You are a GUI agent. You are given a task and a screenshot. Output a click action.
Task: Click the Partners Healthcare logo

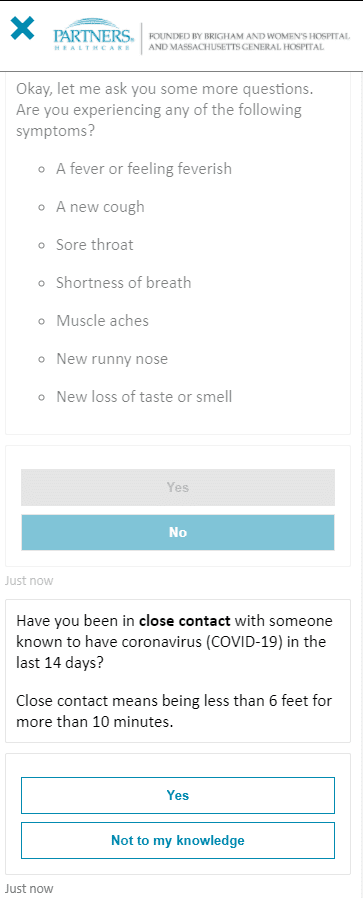94,39
